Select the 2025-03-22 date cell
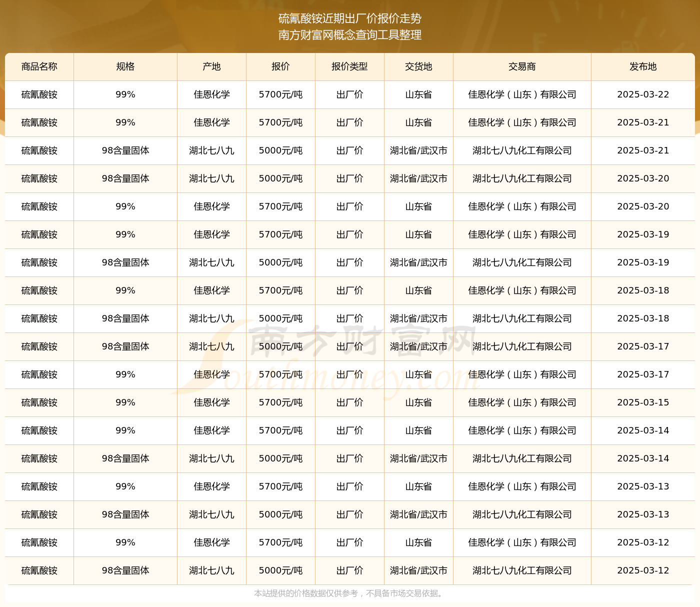700x607 pixels. [x=643, y=94]
